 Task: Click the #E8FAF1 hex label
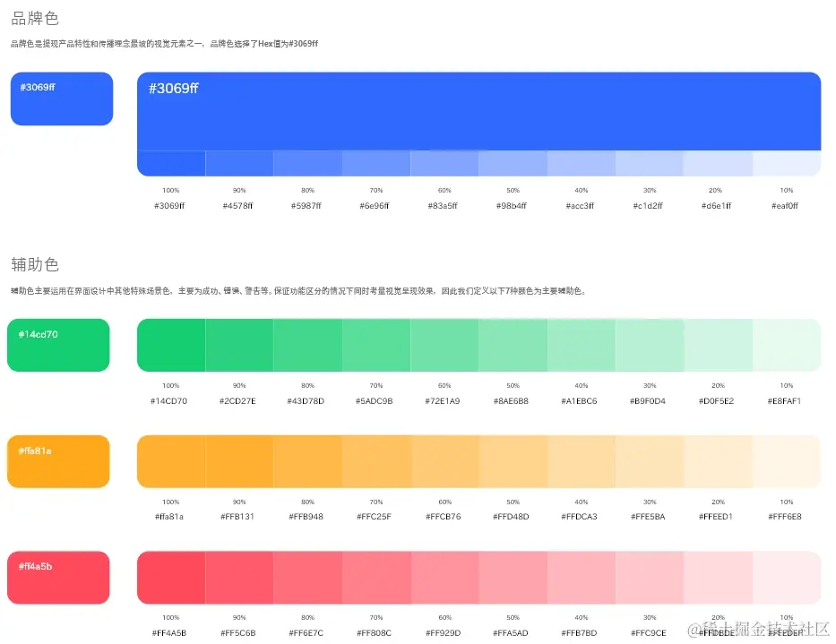784,401
